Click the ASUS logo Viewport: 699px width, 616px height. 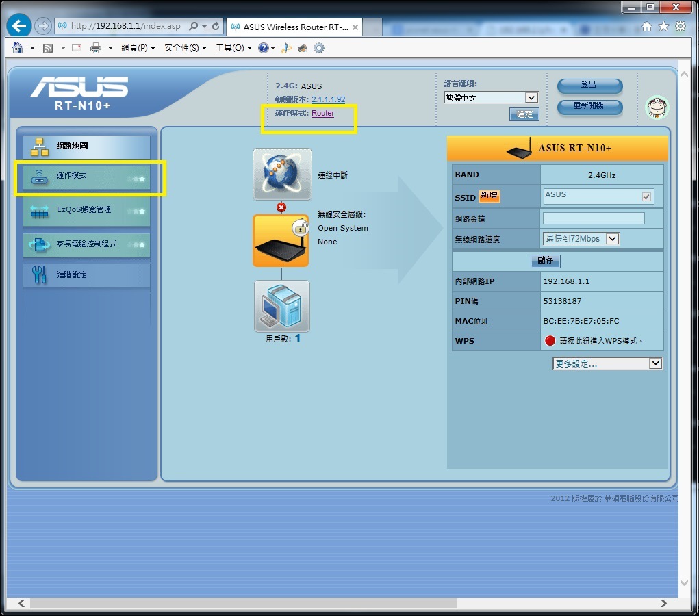(79, 87)
